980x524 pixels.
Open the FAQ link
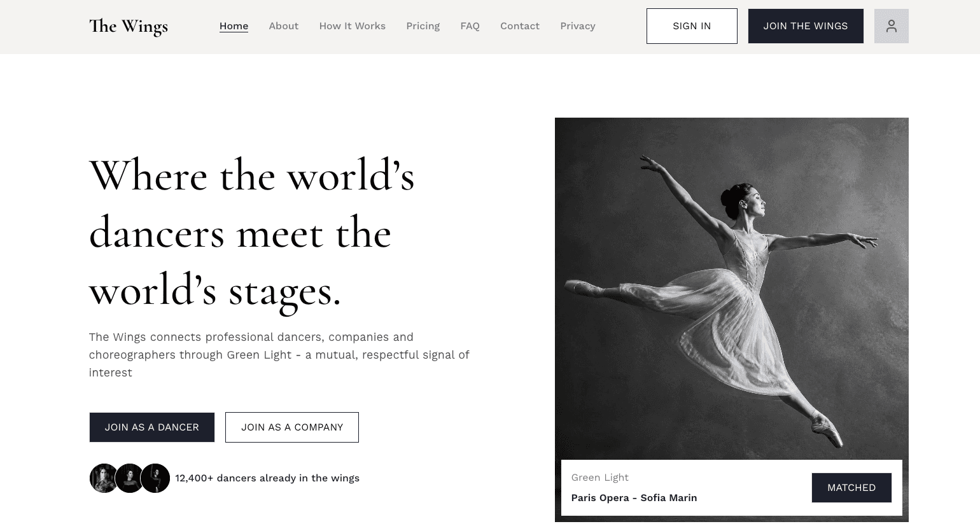[470, 26]
